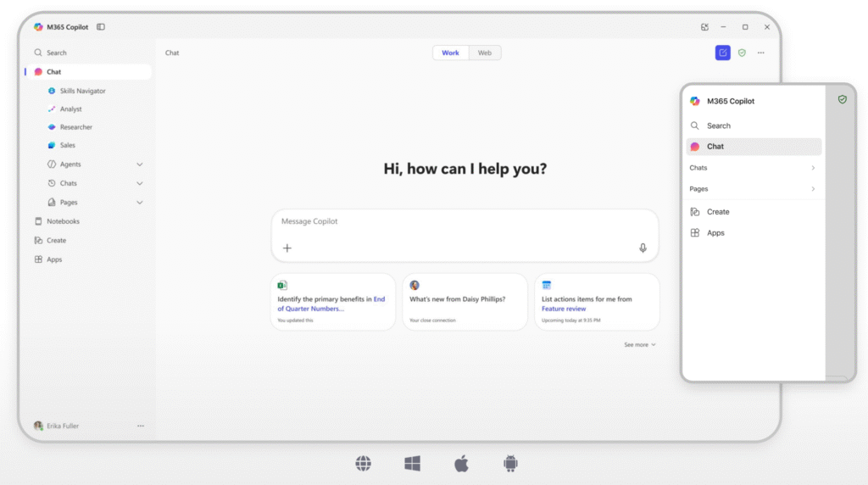Maximize the M365 Copilot window
Image resolution: width=868 pixels, height=485 pixels.
(745, 26)
